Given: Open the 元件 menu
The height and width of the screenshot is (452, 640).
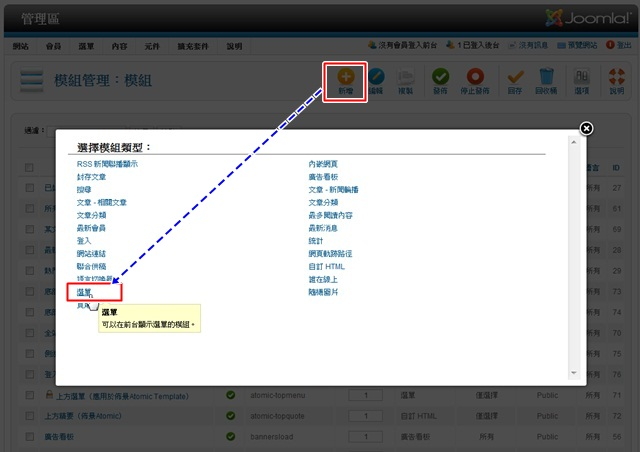Looking at the screenshot, I should click(152, 46).
